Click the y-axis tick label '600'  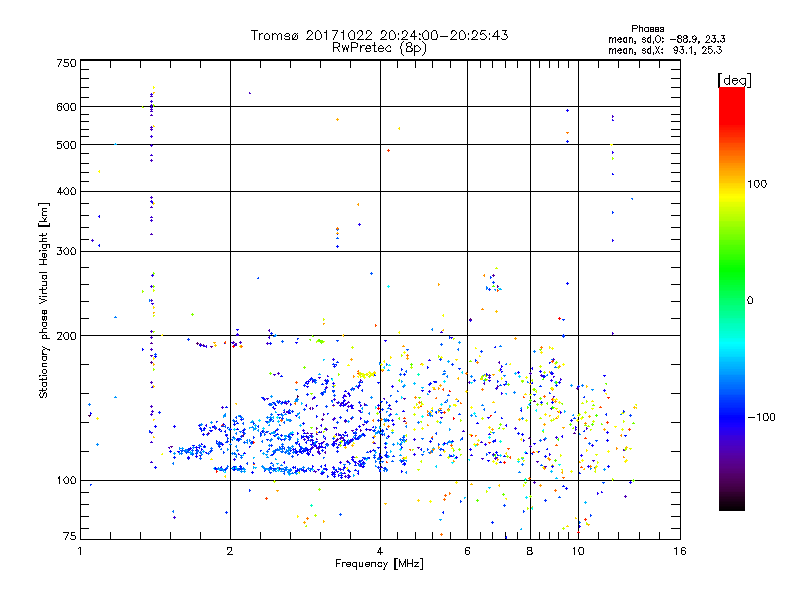[66, 107]
